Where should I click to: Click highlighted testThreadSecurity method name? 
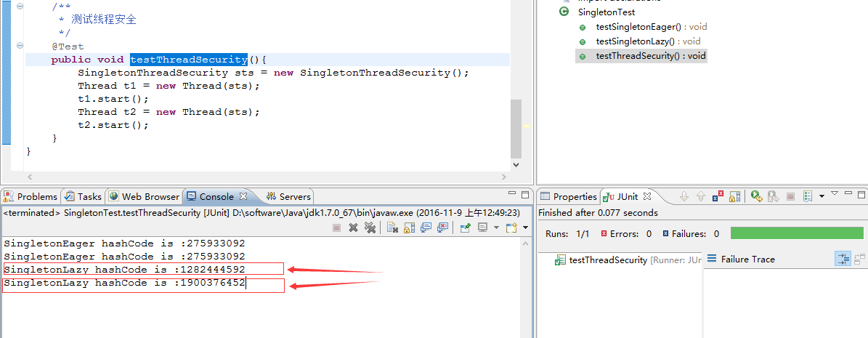189,60
